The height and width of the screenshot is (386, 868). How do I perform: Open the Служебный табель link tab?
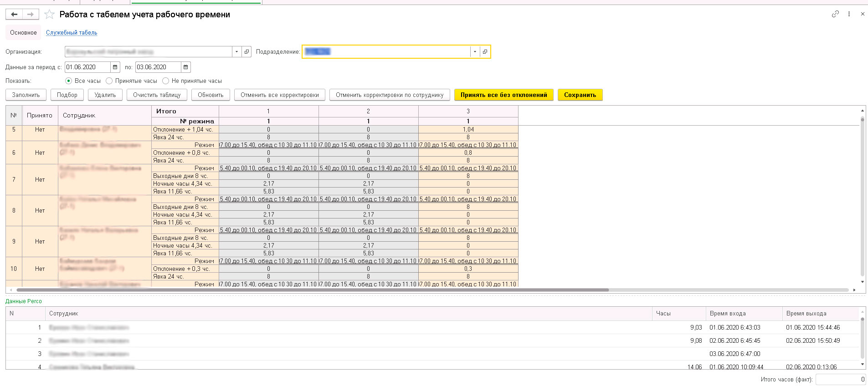pyautogui.click(x=72, y=33)
